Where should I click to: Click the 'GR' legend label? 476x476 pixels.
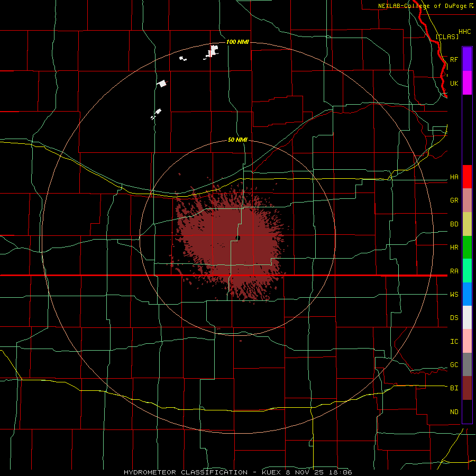(454, 200)
